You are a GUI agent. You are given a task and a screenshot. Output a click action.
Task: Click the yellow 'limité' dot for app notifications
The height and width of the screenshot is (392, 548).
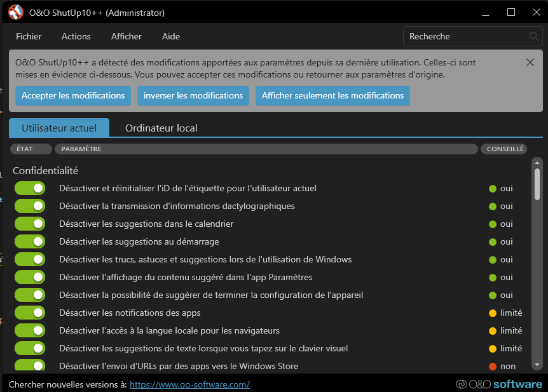(492, 313)
